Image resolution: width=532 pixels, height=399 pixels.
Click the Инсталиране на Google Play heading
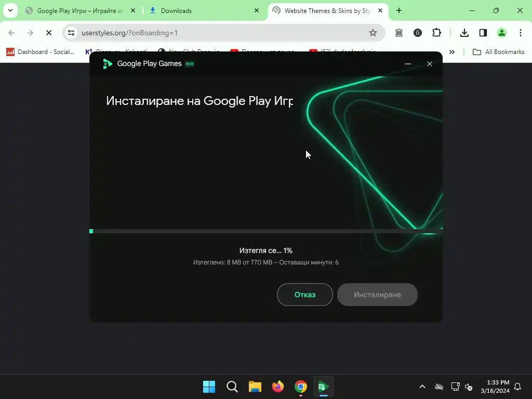click(x=199, y=101)
